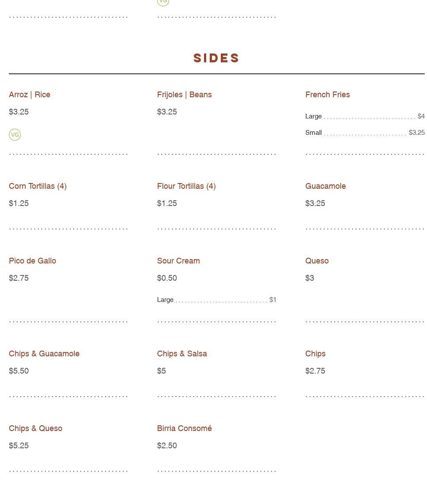Click the $5.50 Chips & Guacamole price
The image size is (427, 504).
pos(19,371)
